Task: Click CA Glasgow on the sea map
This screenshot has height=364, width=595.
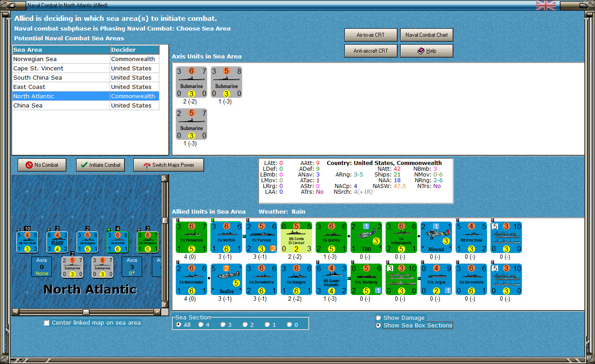Action: pyautogui.click(x=88, y=242)
